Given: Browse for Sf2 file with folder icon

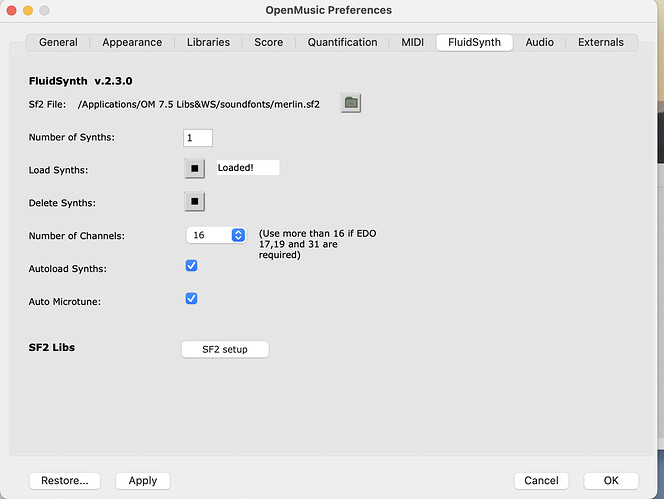Looking at the screenshot, I should coord(351,103).
